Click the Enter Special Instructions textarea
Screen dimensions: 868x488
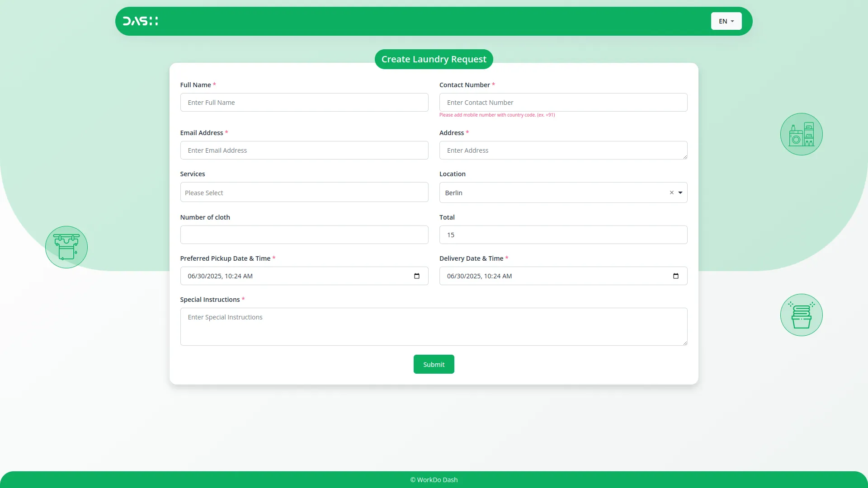[x=434, y=326]
